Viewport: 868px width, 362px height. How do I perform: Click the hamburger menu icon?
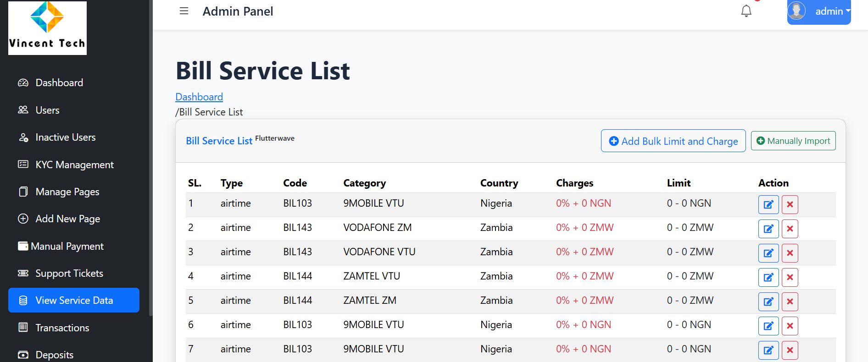point(184,11)
